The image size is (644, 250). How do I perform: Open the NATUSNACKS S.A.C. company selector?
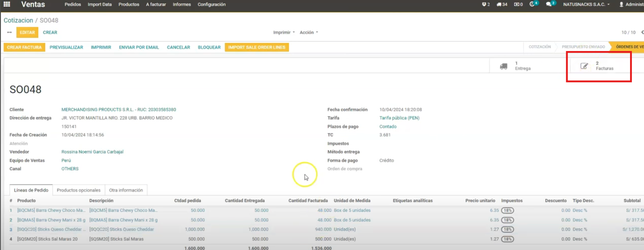(586, 5)
